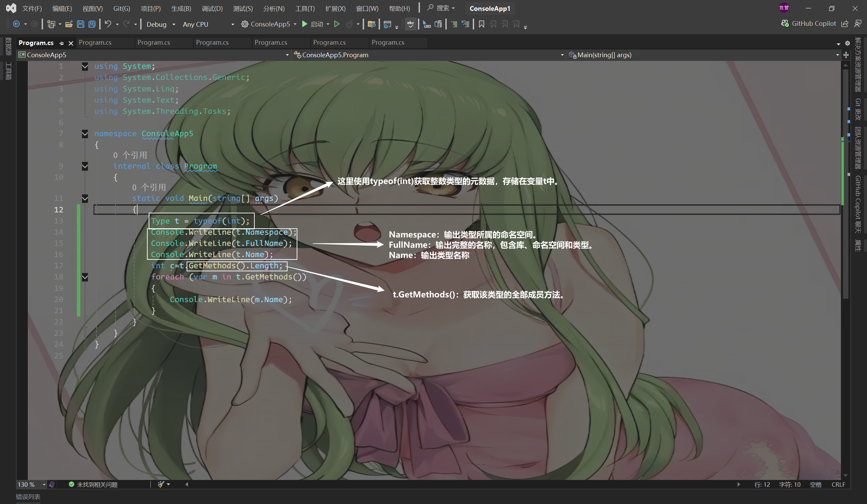
Task: Click the horizontal scrollbar right arrow
Action: click(739, 484)
